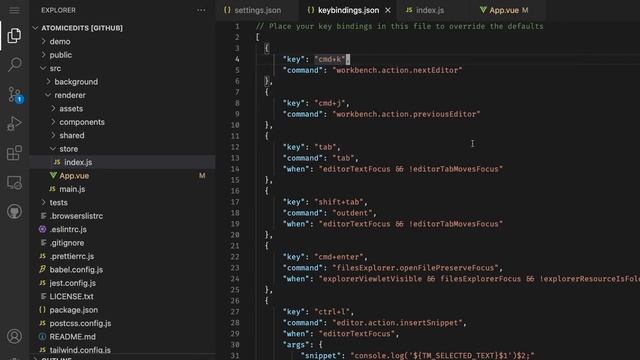Click the JS icon beside jest.config.js
Image resolution: width=640 pixels, height=360 pixels.
point(42,283)
